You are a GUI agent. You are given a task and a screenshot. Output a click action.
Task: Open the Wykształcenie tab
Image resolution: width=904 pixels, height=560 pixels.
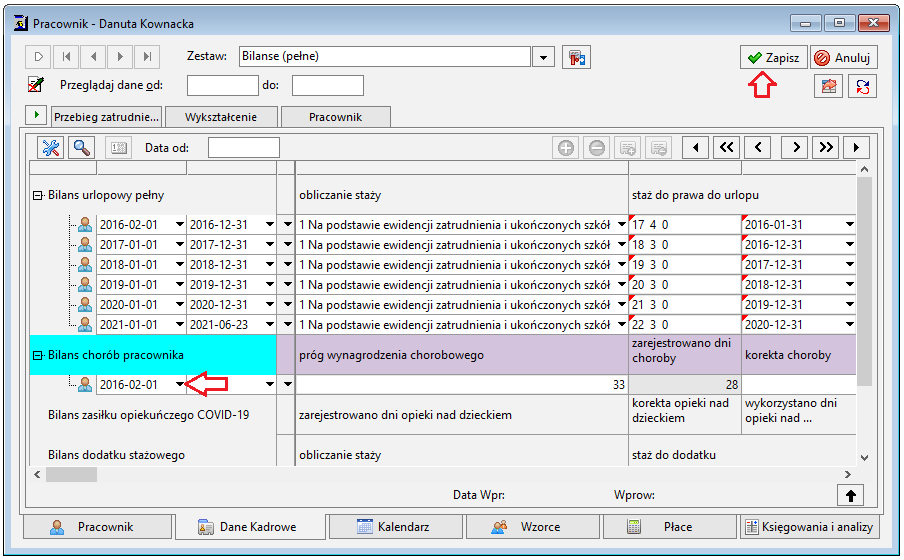[221, 117]
